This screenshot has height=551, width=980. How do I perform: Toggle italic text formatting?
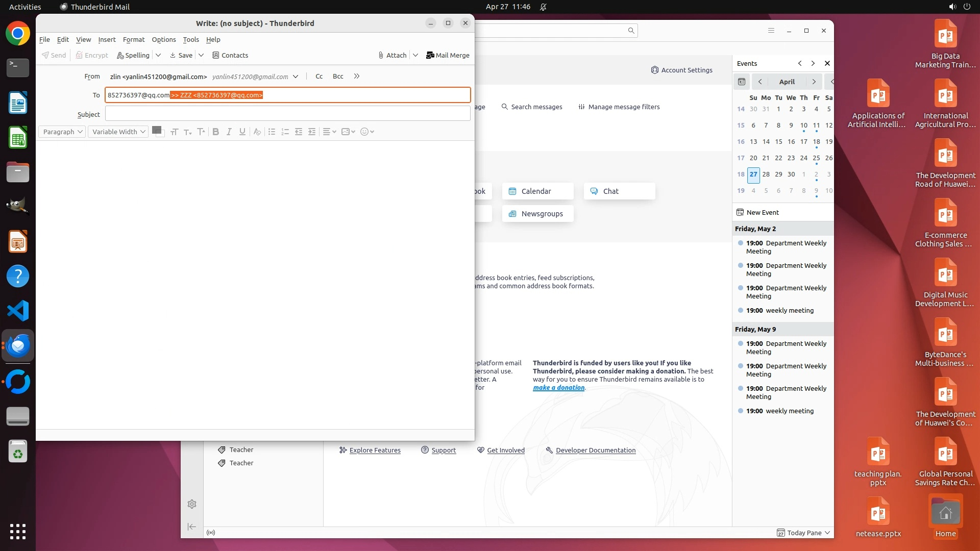(x=229, y=132)
